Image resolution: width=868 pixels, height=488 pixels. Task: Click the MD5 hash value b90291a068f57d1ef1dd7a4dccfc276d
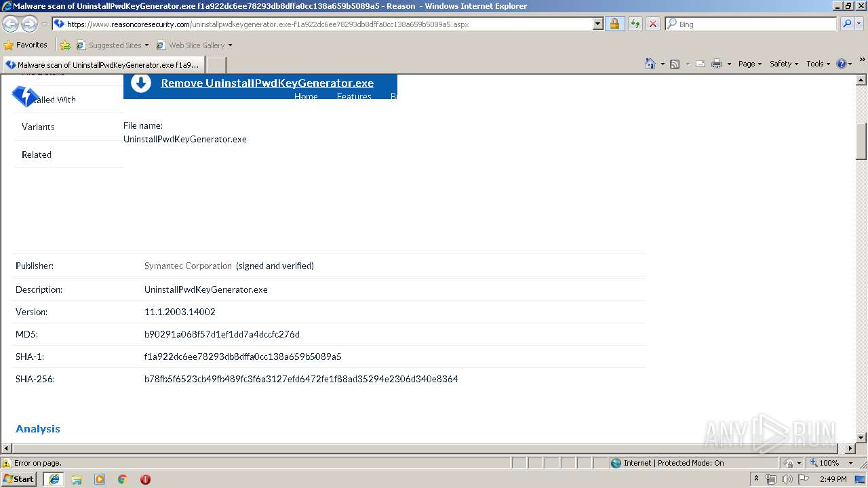pos(222,334)
